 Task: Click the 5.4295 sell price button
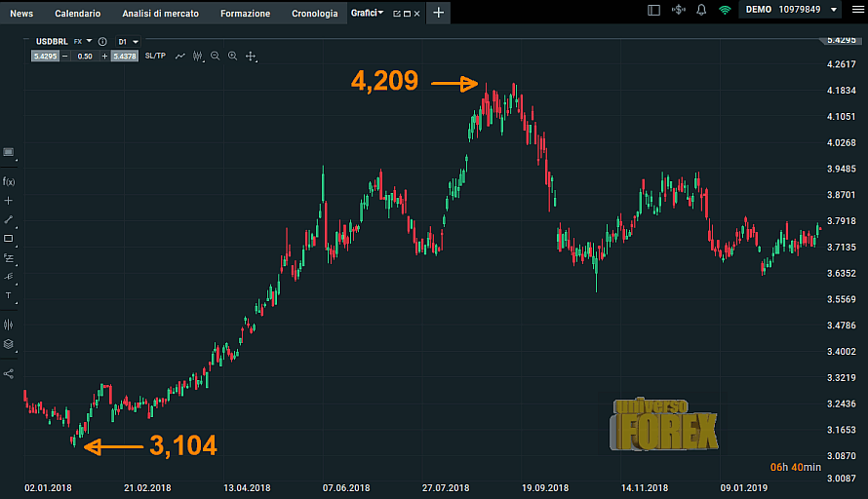coord(45,57)
